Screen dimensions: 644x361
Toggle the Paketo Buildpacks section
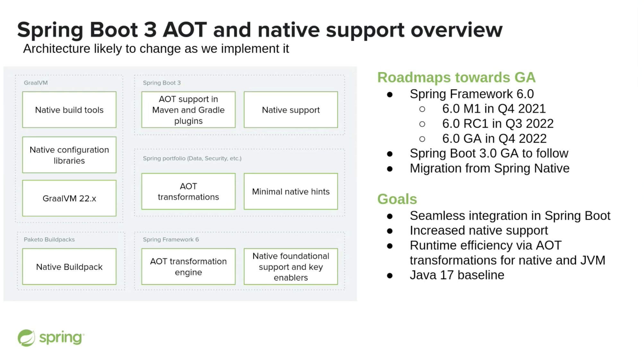click(49, 239)
